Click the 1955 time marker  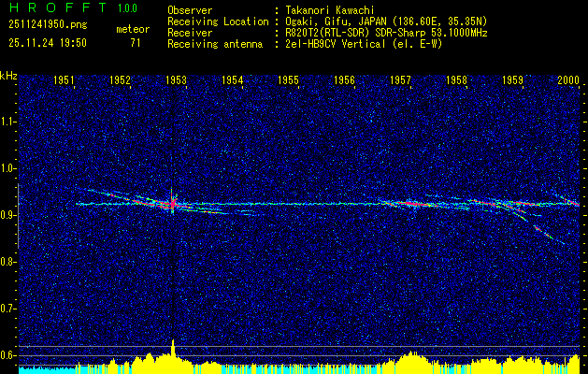click(288, 79)
